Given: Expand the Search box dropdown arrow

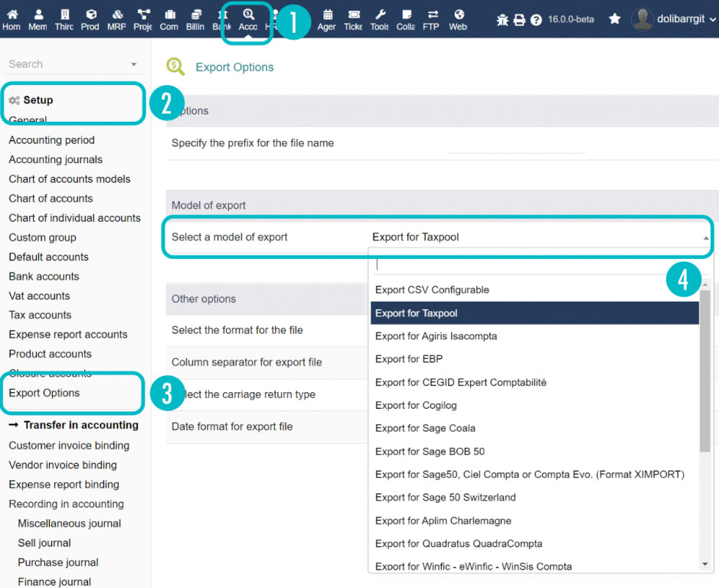Looking at the screenshot, I should point(134,65).
